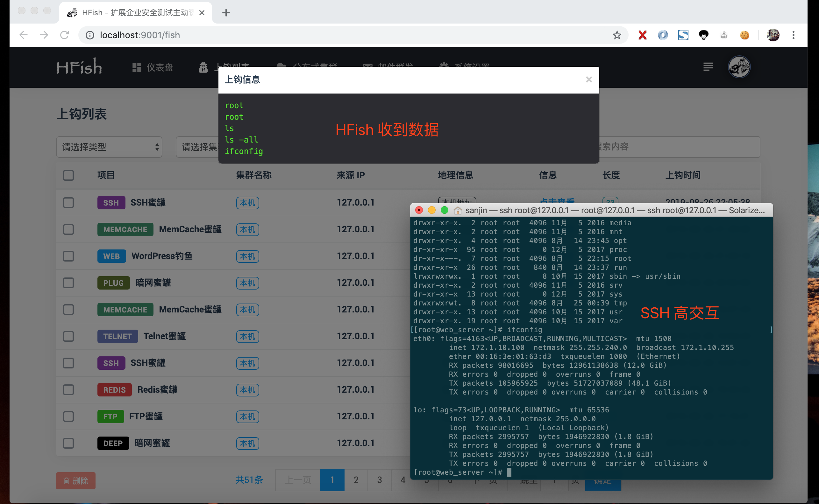Click the blue S browser extension icon
Screen dimensions: 819x504
coord(683,35)
